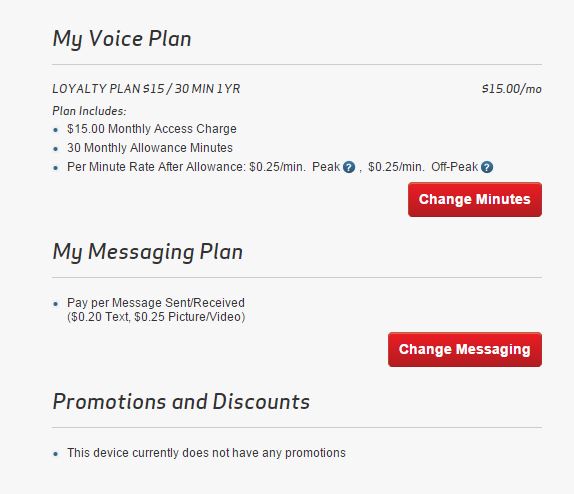Click the Off-Peak rate word label
Image resolution: width=574 pixels, height=494 pixels.
pos(454,167)
